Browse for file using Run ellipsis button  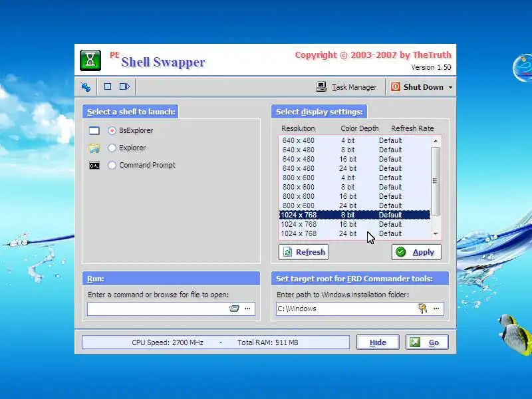click(x=247, y=309)
